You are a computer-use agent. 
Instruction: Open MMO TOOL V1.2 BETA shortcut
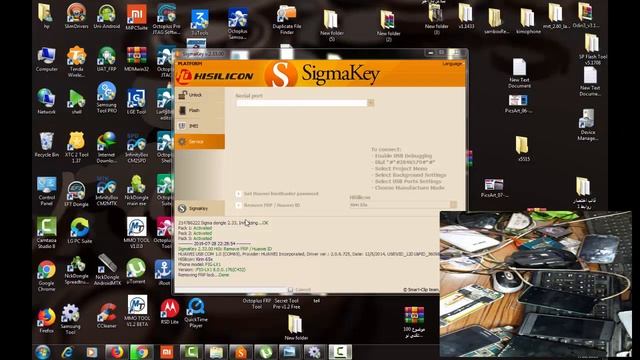[137, 311]
